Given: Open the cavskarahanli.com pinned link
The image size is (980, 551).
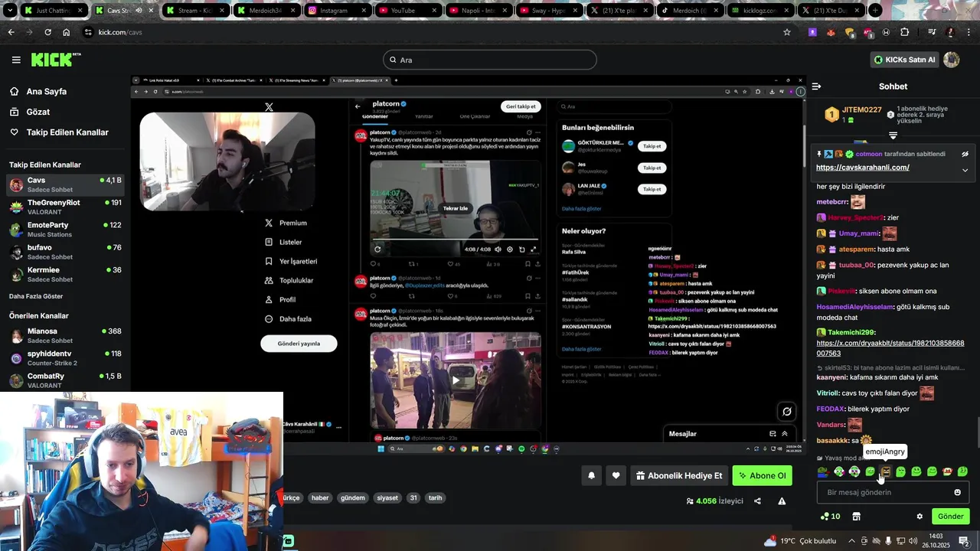Looking at the screenshot, I should coord(862,168).
